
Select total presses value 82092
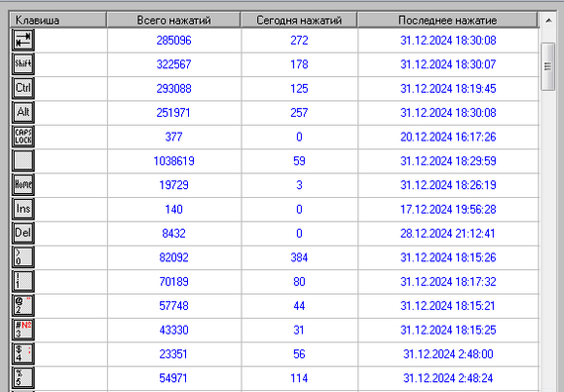click(174, 257)
